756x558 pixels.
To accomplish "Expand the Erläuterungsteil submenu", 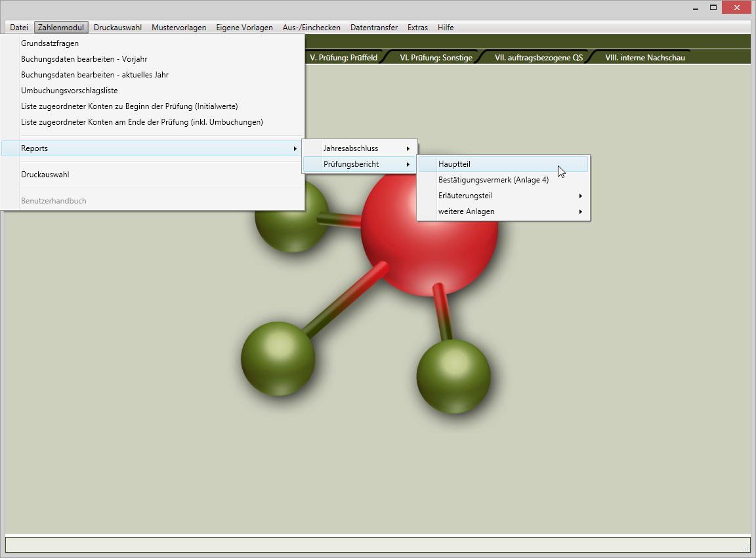I will [465, 196].
